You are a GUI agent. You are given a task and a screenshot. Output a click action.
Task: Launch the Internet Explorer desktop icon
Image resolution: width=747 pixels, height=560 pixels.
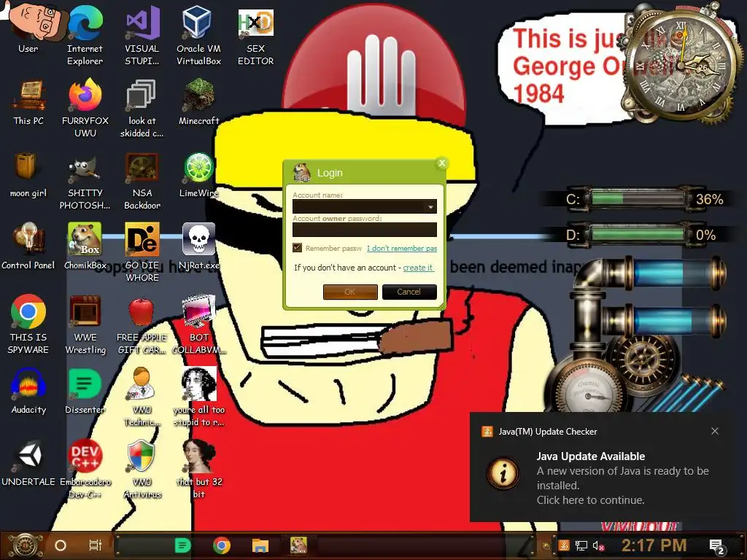click(85, 34)
